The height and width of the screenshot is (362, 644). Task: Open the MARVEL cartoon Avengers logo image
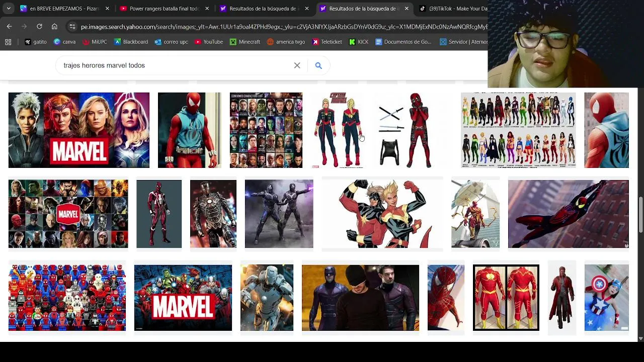point(183,298)
